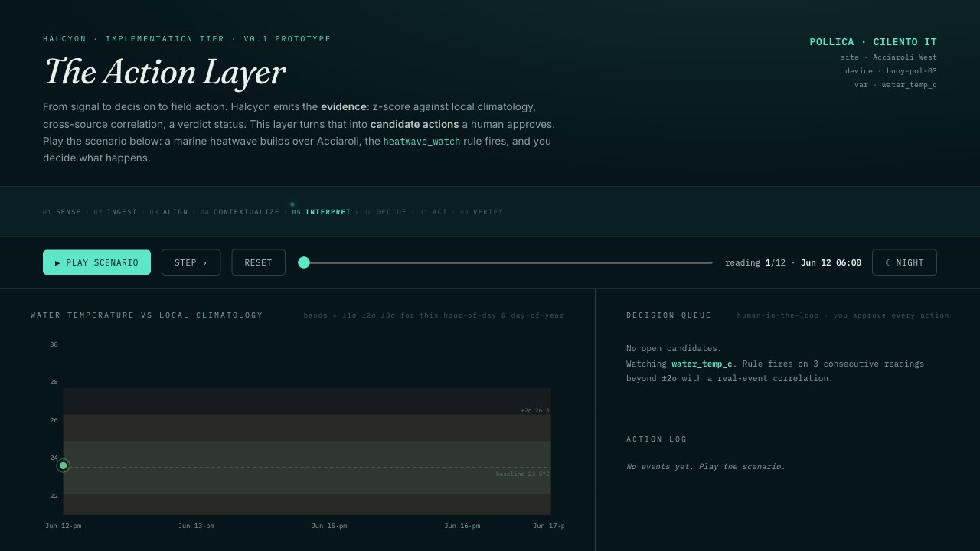Image resolution: width=980 pixels, height=551 pixels.
Task: Click the reading timeline slider handle
Action: tap(304, 262)
